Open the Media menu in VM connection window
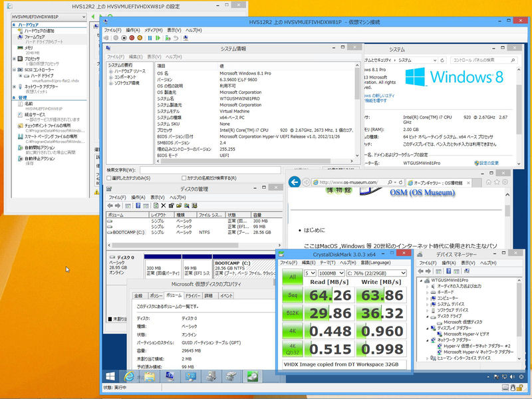Viewport: 532px width, 399px height. tap(154, 30)
